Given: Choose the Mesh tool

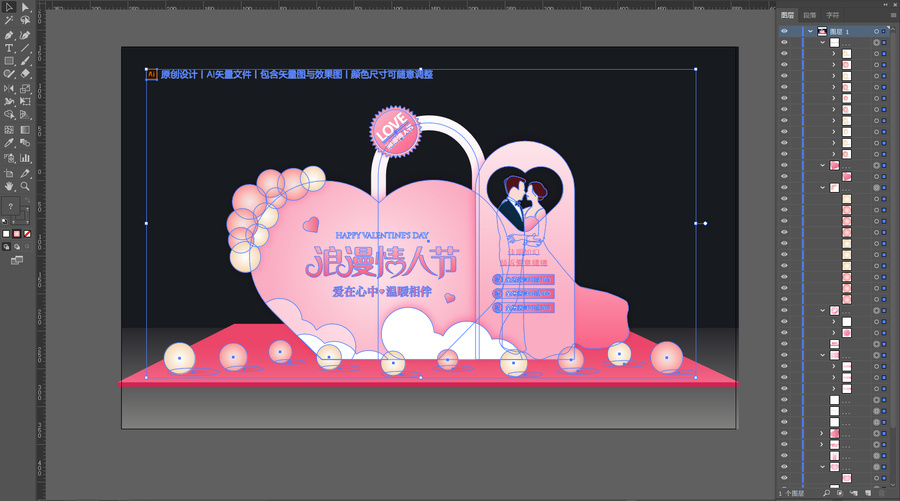Looking at the screenshot, I should coord(9,130).
